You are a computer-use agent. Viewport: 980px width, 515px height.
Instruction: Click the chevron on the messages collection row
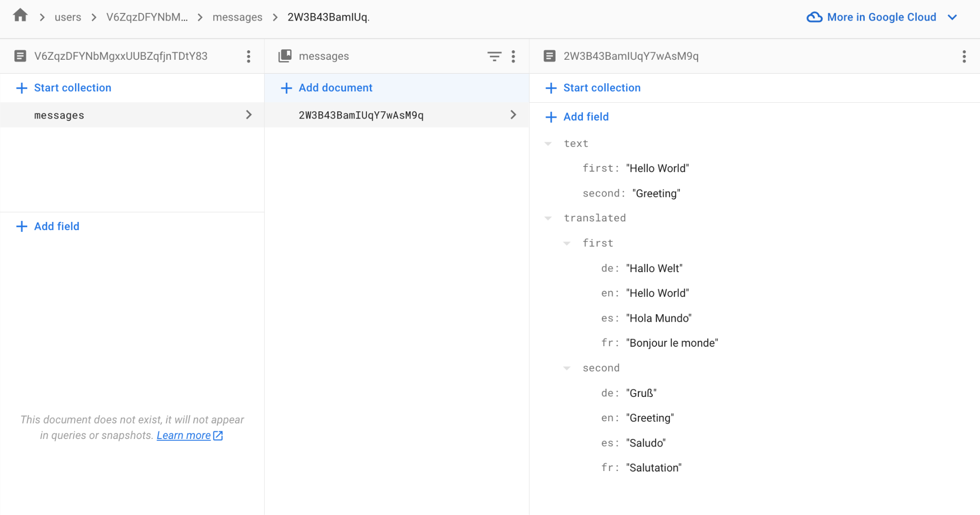click(249, 115)
